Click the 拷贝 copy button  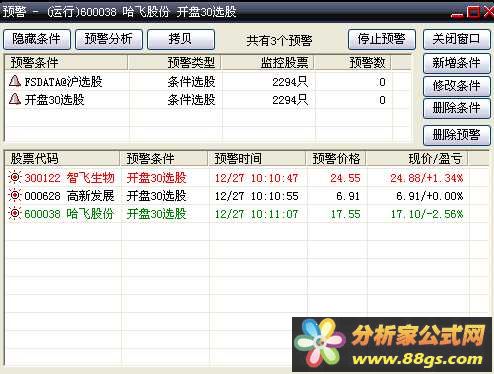tap(181, 39)
